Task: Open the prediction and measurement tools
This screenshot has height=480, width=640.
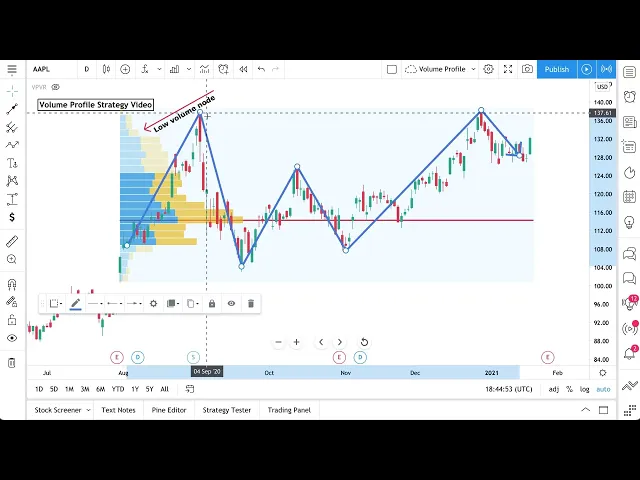Action: point(12,199)
